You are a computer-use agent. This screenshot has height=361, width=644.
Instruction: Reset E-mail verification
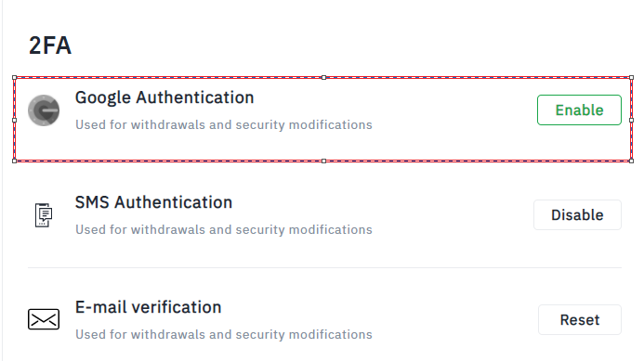(580, 319)
